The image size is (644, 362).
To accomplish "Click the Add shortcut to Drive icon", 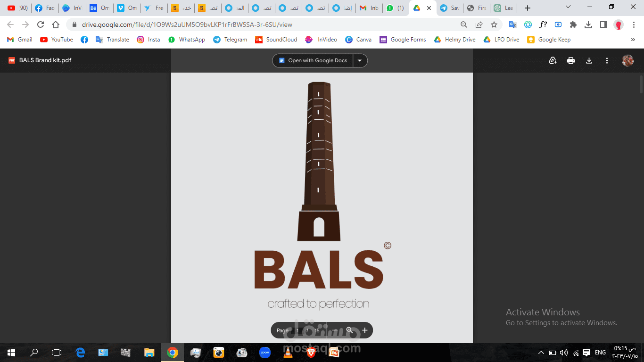I will 553,60.
